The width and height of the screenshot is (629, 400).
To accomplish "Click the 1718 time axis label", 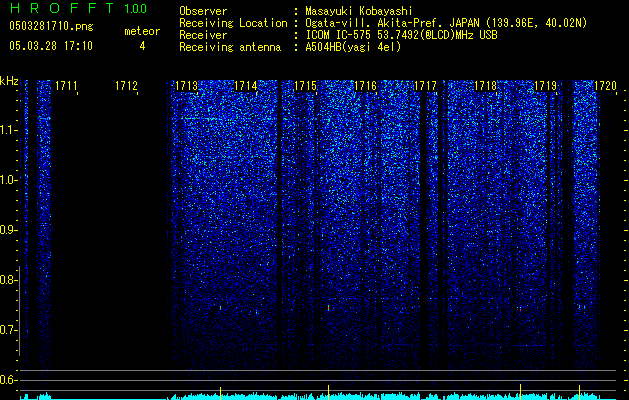I will click(485, 86).
